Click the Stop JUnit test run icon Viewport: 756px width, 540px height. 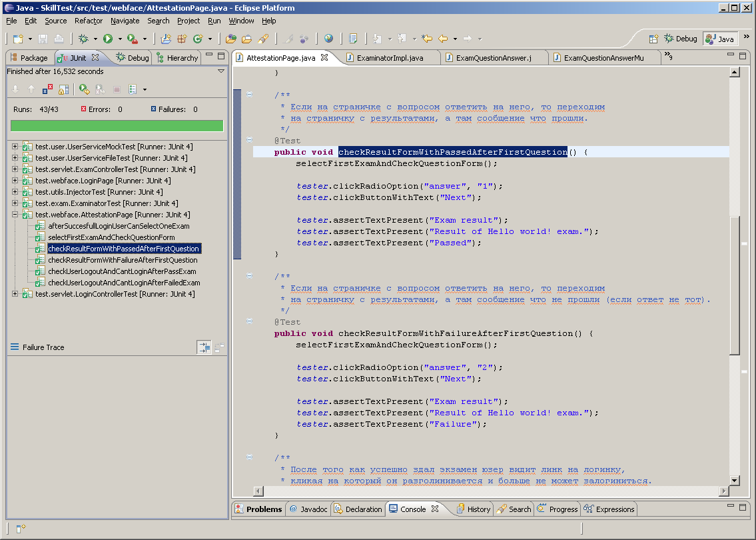click(116, 89)
